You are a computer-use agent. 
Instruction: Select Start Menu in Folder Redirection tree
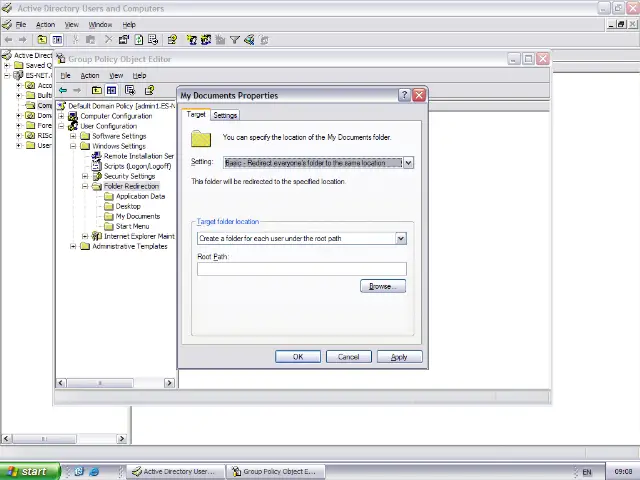tap(132, 226)
